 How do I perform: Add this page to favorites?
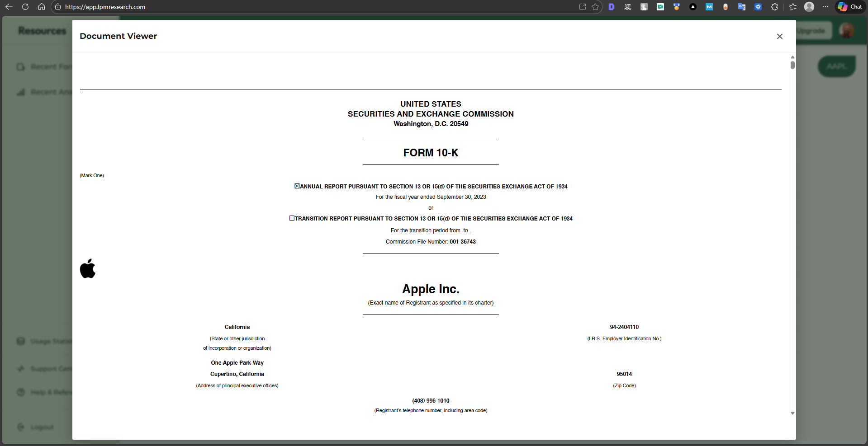coord(595,7)
